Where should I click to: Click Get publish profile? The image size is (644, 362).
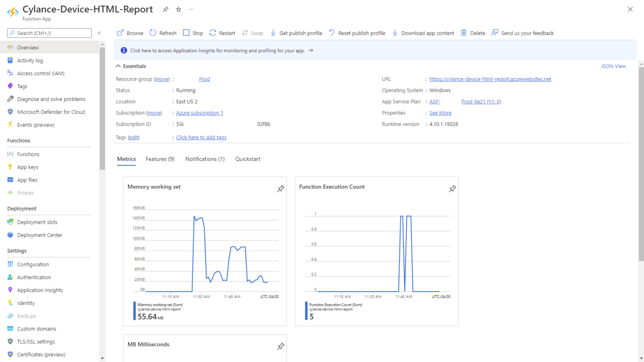click(x=296, y=33)
